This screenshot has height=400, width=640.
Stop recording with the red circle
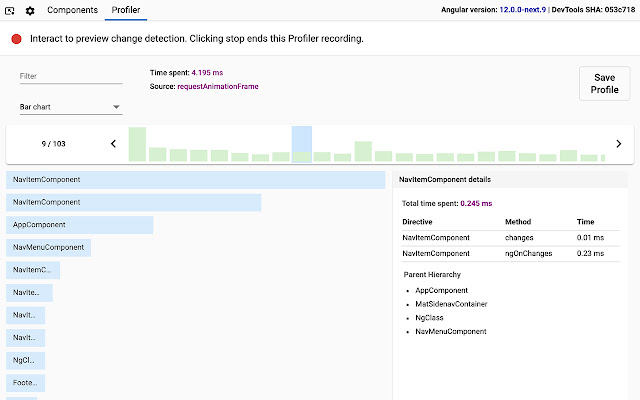coord(17,39)
